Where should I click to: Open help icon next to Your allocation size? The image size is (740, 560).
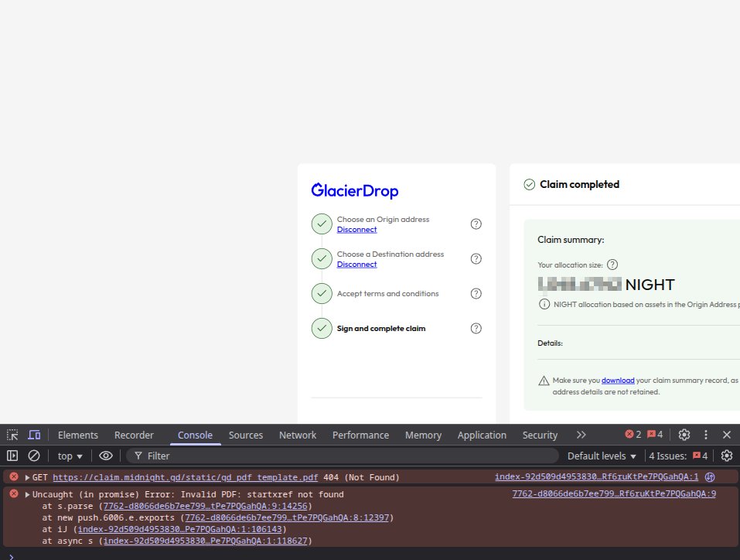612,265
